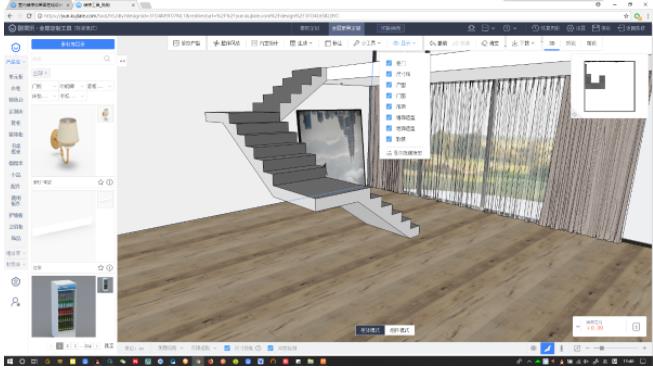The height and width of the screenshot is (372, 653).
Task: Select the blue highlighted brush icon in bottom bar
Action: coord(547,348)
